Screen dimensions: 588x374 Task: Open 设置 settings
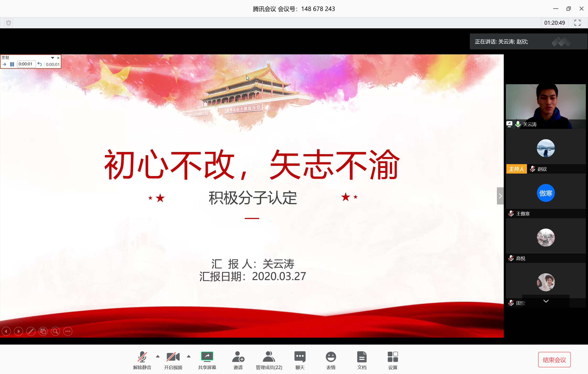[x=393, y=357]
